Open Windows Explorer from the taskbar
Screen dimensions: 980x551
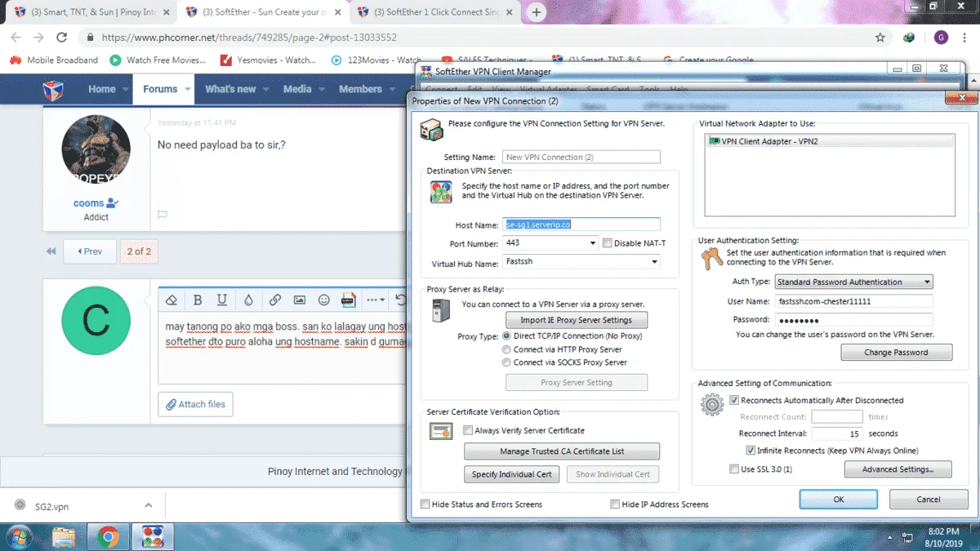click(64, 536)
